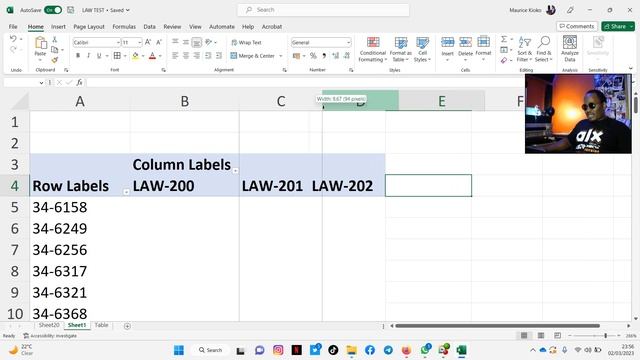This screenshot has height=360, width=640.
Task: Decrease font size with smaller A icon
Action: pos(159,42)
